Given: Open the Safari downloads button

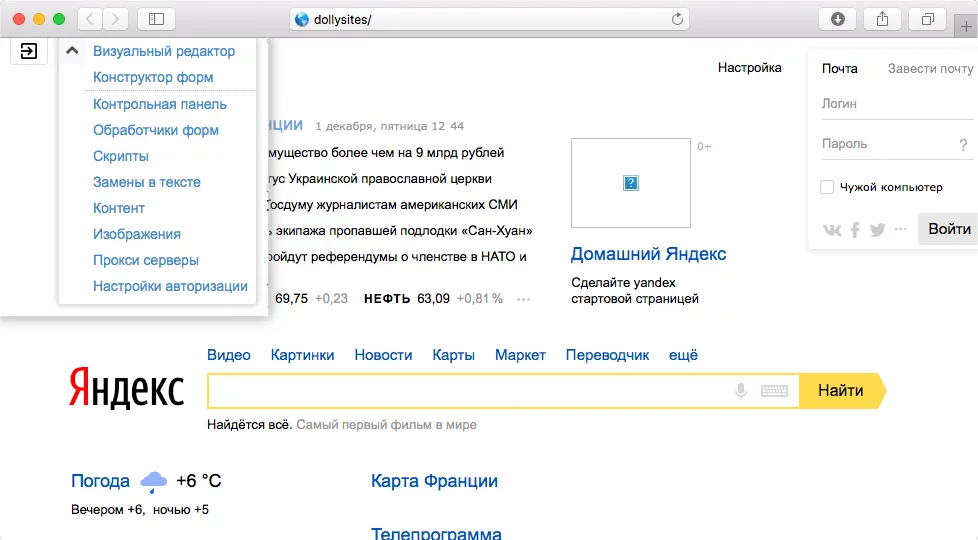Looking at the screenshot, I should [838, 19].
